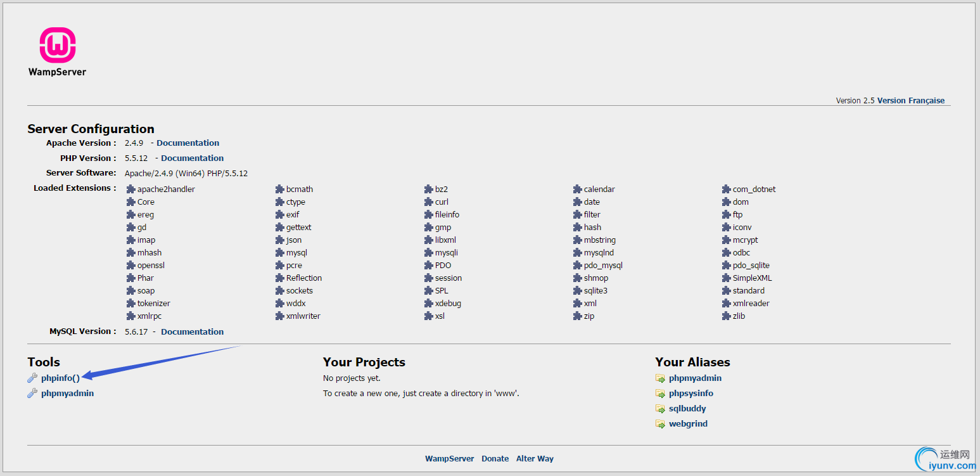Click puzzle icon beside openssl extension
The image size is (980, 476).
point(131,266)
